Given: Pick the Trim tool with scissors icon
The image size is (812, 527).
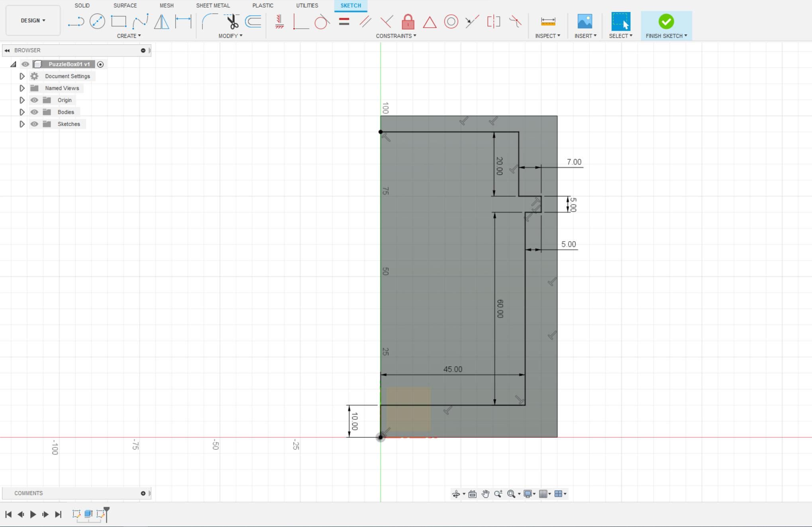Looking at the screenshot, I should click(x=232, y=22).
